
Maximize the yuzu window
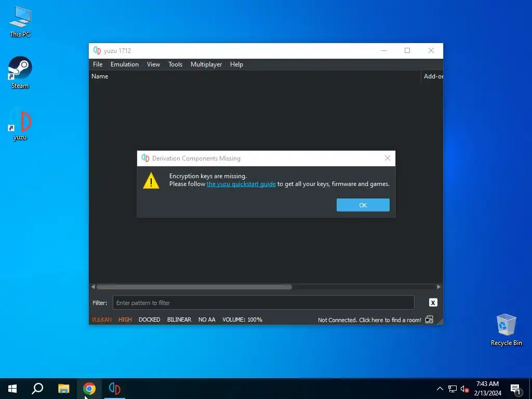(407, 50)
